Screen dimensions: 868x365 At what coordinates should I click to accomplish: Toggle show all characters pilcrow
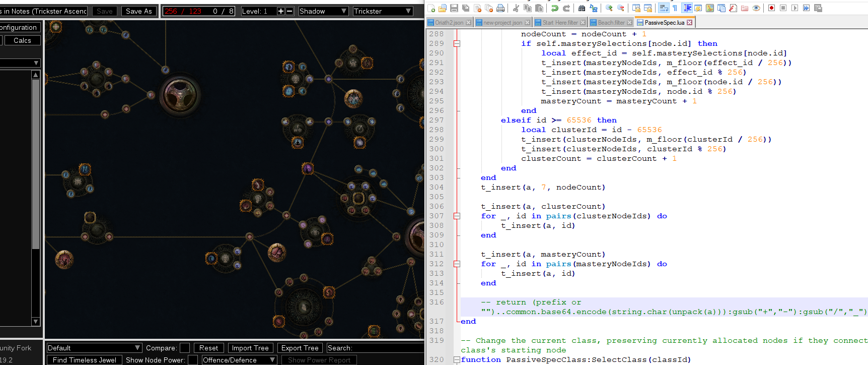click(x=675, y=8)
